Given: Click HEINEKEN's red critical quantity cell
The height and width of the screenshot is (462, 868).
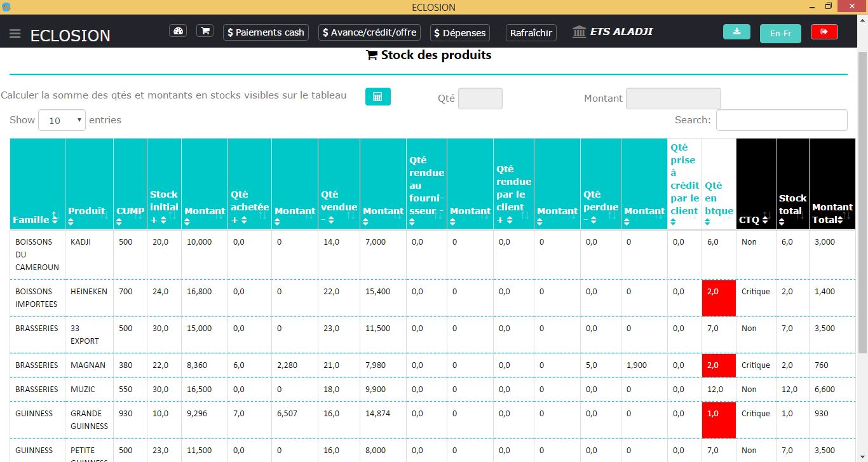Looking at the screenshot, I should pyautogui.click(x=719, y=297).
